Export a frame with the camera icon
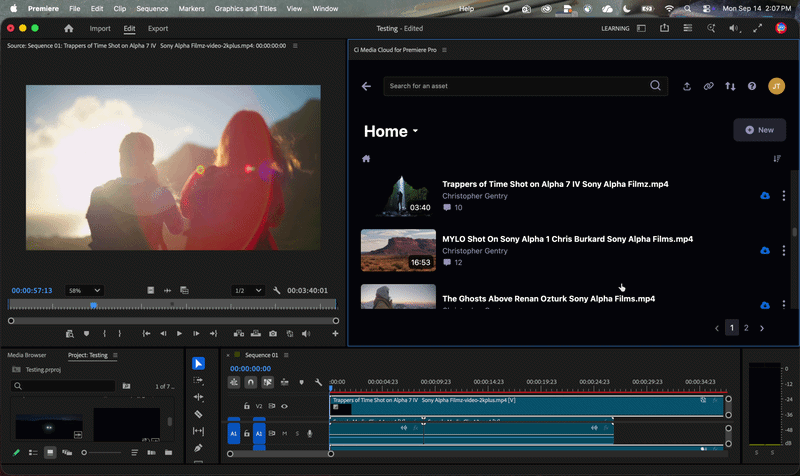This screenshot has width=800, height=476. tap(273, 334)
